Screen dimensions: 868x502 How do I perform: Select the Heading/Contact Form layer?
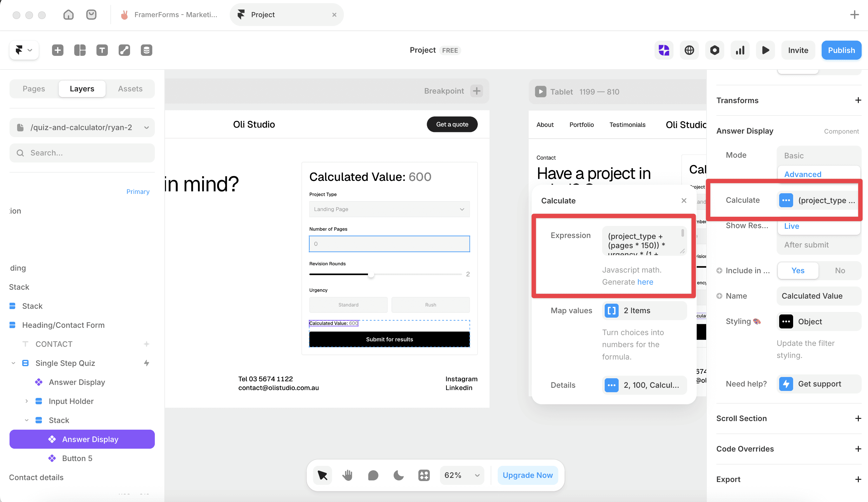[63, 325]
